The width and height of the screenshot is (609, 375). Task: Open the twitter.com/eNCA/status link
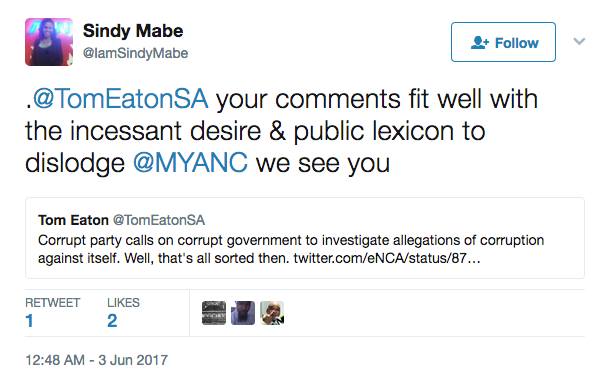tap(387, 258)
